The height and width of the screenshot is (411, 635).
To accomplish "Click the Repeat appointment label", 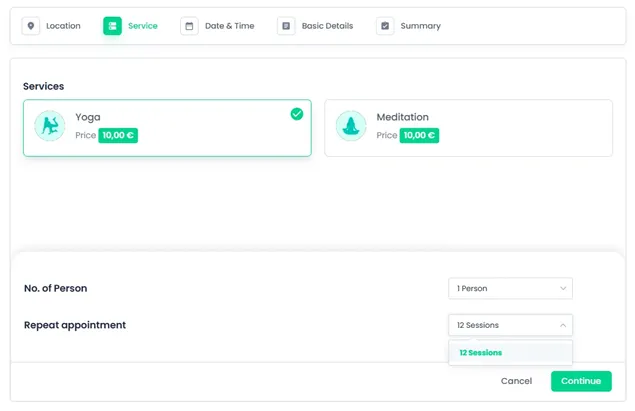I will tap(75, 325).
